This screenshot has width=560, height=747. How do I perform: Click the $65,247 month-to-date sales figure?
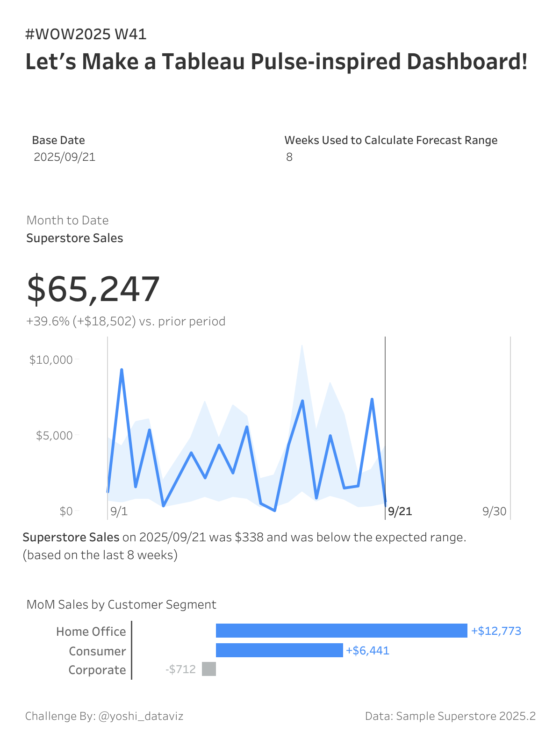tap(93, 289)
